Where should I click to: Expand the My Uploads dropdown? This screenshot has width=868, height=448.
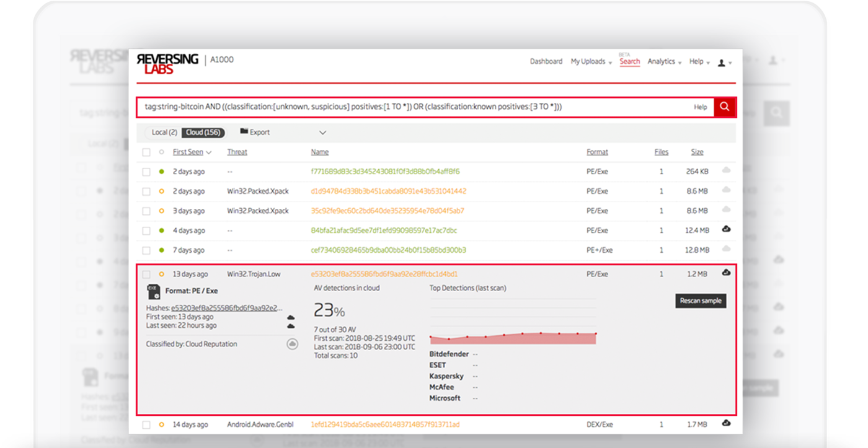[x=591, y=62]
